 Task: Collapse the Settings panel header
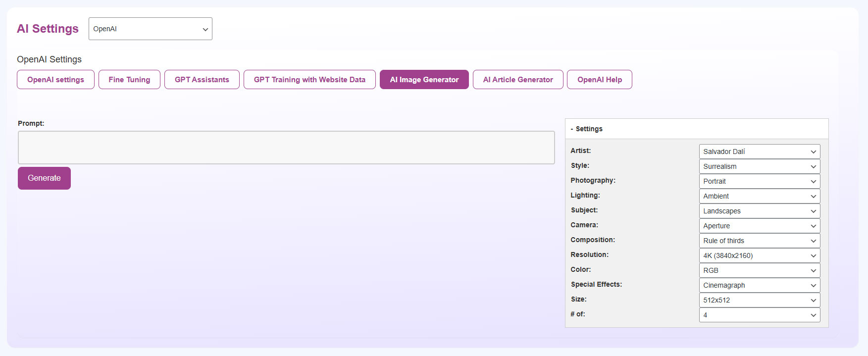(x=589, y=129)
